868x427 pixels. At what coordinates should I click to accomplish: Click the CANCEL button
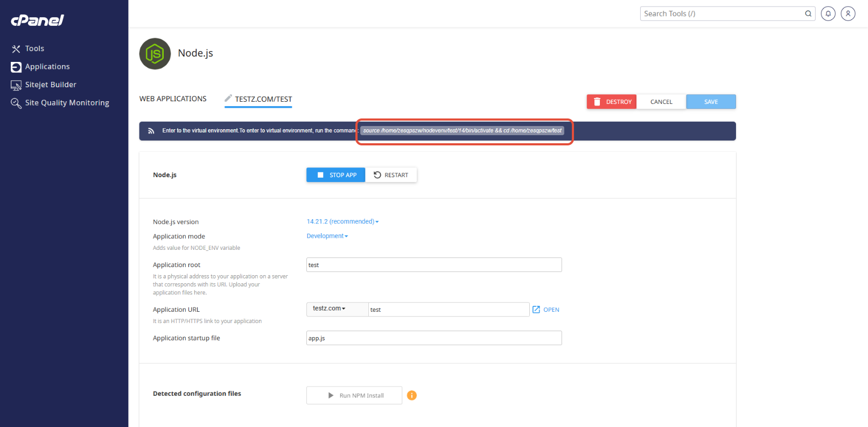tap(661, 102)
